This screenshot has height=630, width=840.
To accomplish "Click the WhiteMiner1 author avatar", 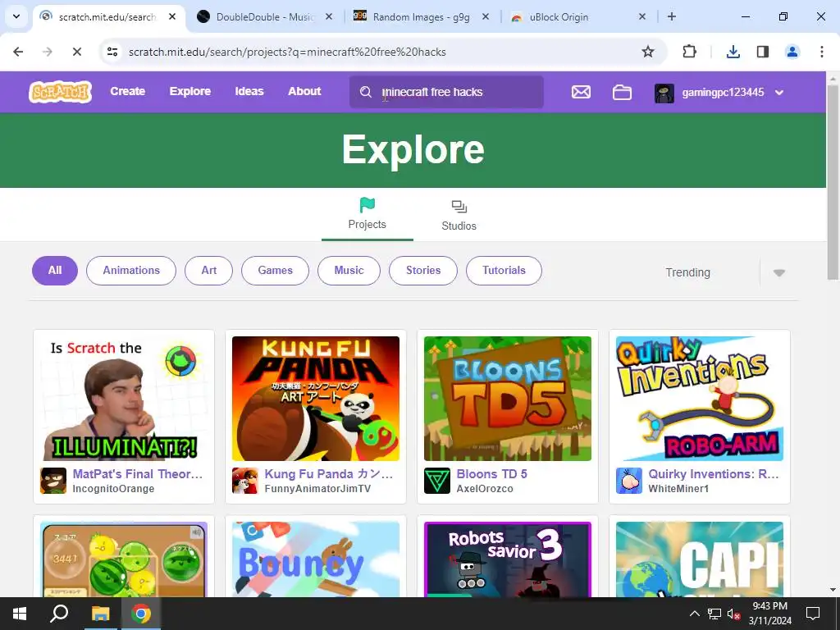I will 629,481.
